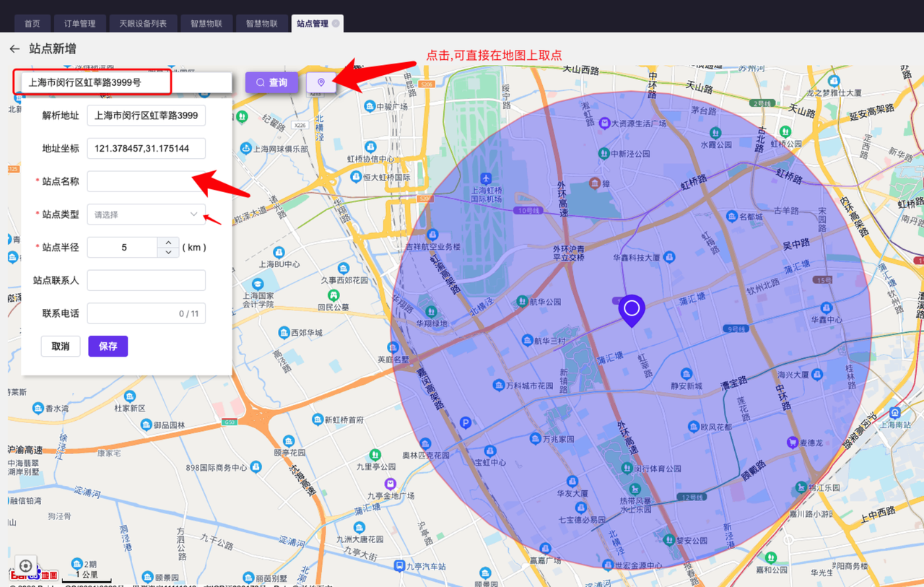Screen dimensions: 924x587
Task: Click the locate-me icon at map corner
Action: 26,566
